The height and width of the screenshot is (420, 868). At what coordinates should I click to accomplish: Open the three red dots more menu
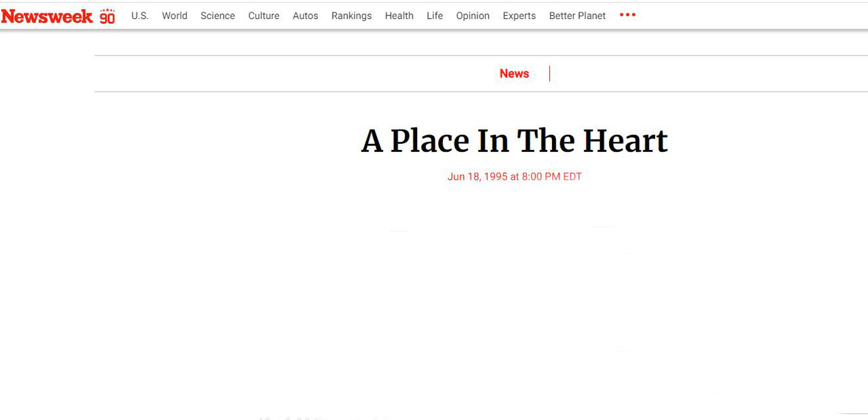point(627,15)
